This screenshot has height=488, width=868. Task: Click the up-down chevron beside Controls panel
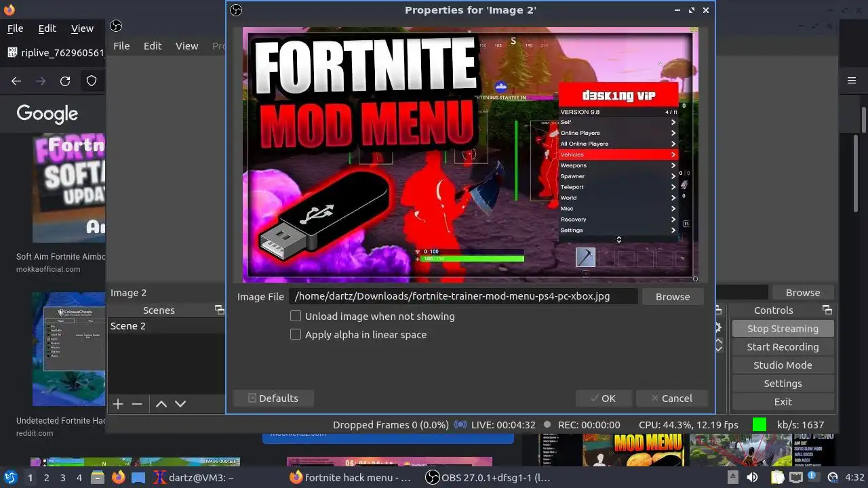[x=719, y=346]
